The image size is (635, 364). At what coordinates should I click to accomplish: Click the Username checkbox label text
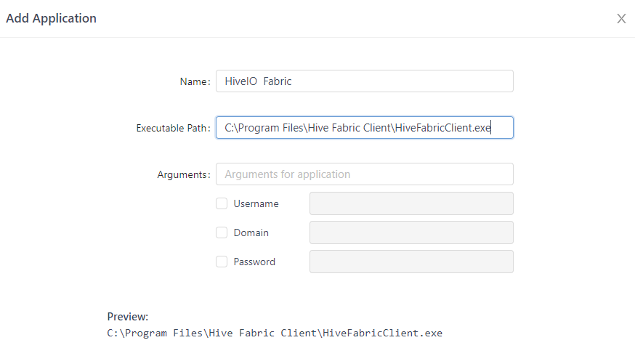point(256,204)
